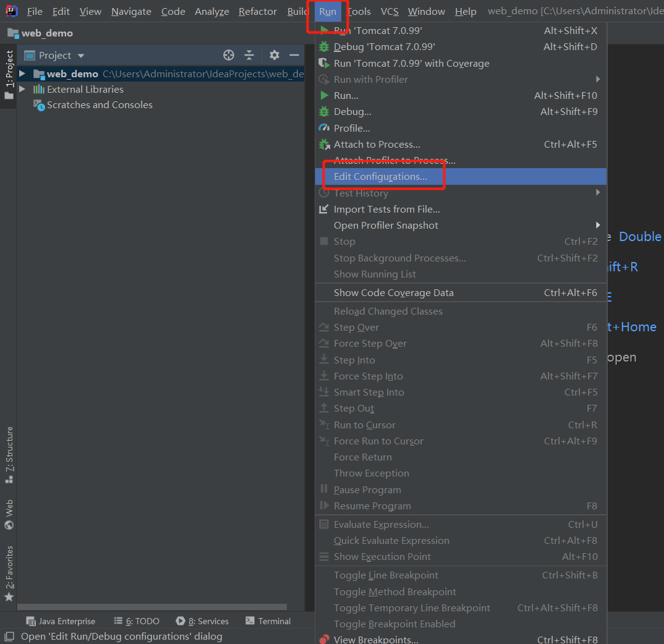Open the VCS menu

click(389, 11)
